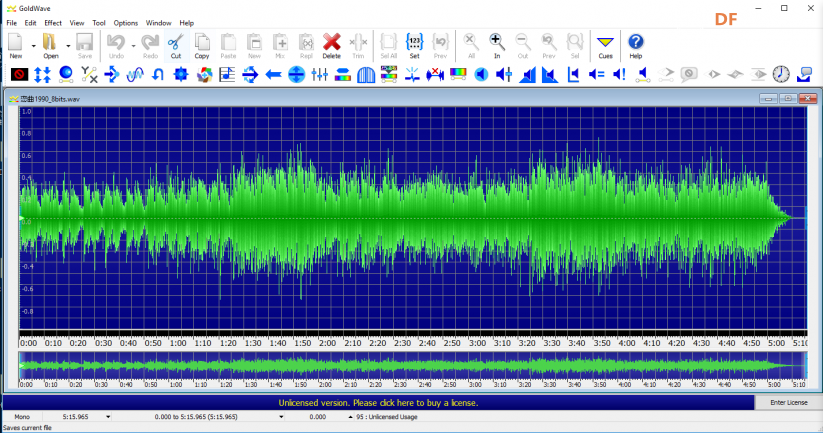Open the clock time effect icon
This screenshot has width=823, height=433.
[x=780, y=75]
